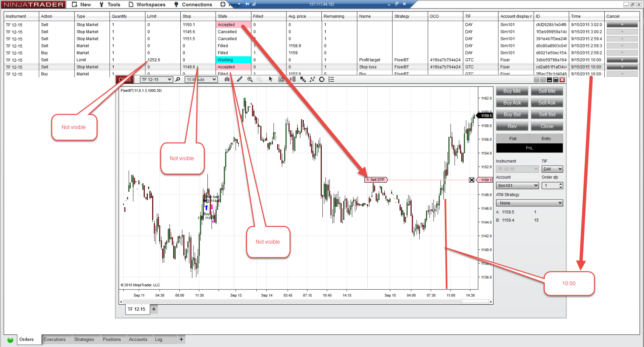Click the Buy Bid button
644x347 pixels.
pos(512,115)
